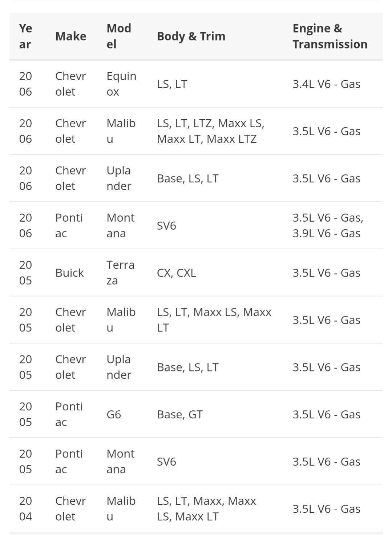Select the 2006 Pontiac Montana SV6 trim
392x535 pixels.
click(166, 226)
